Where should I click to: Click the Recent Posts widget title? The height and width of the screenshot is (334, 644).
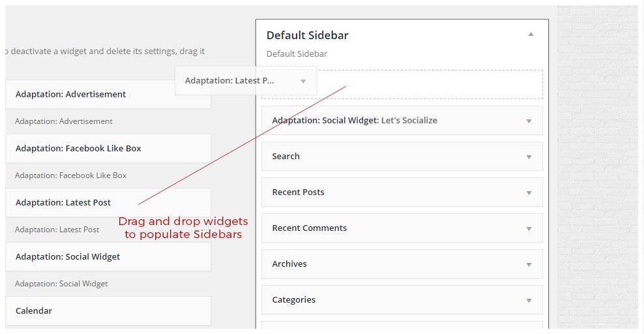click(298, 192)
